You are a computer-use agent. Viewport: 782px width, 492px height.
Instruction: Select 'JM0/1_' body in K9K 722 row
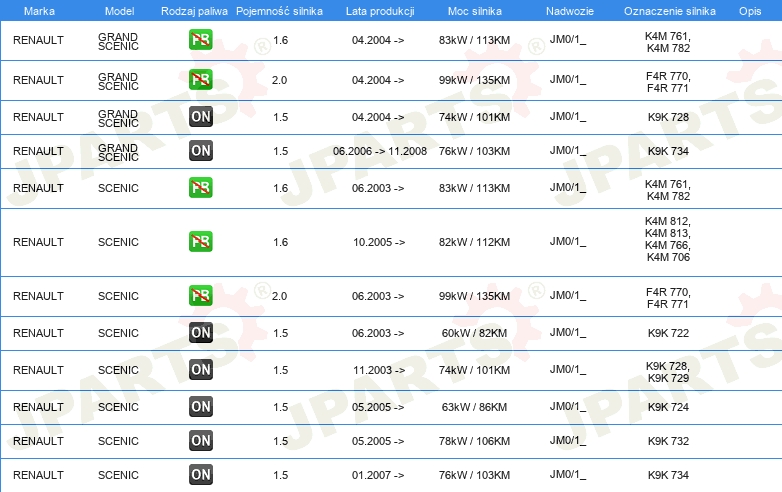568,332
